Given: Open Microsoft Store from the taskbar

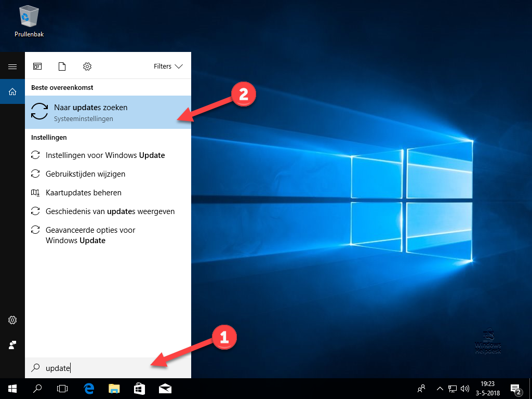Looking at the screenshot, I should pyautogui.click(x=139, y=389).
